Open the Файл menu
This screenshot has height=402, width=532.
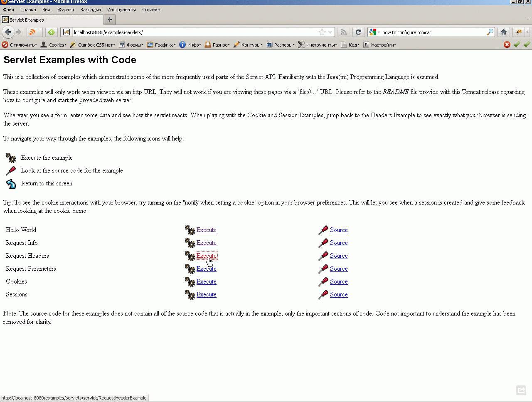point(8,10)
